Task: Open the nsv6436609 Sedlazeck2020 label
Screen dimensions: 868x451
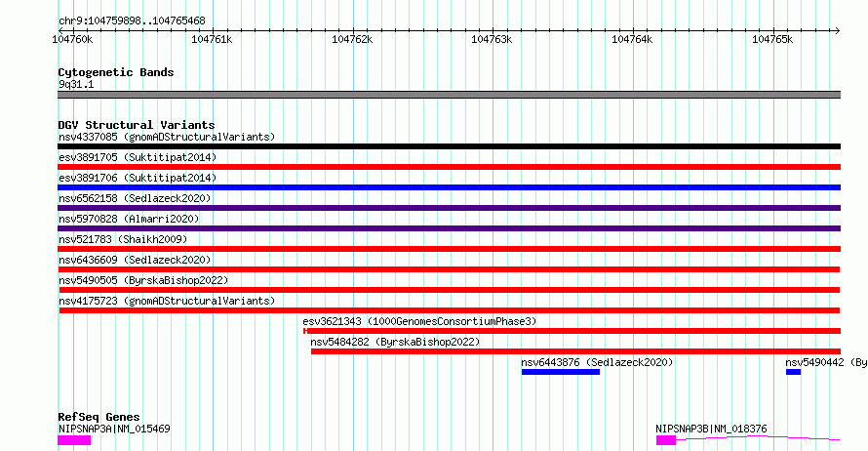Action: point(135,260)
